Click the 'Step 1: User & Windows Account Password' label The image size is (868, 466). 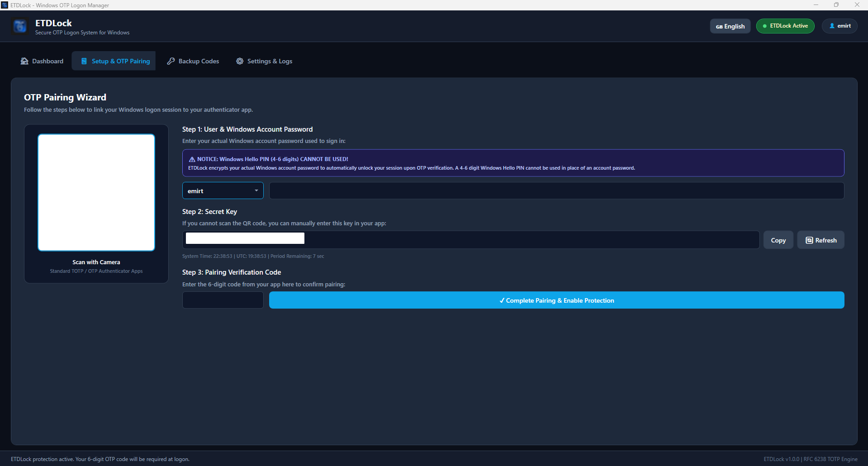[x=247, y=129]
